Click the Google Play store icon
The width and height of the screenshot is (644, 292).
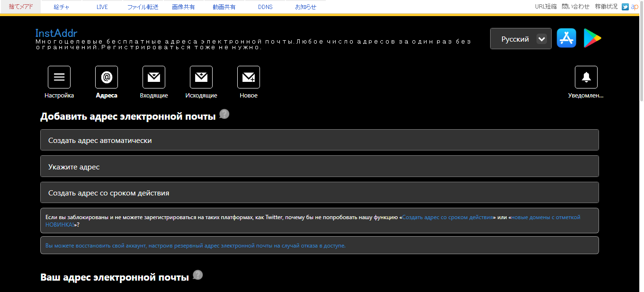click(x=592, y=38)
